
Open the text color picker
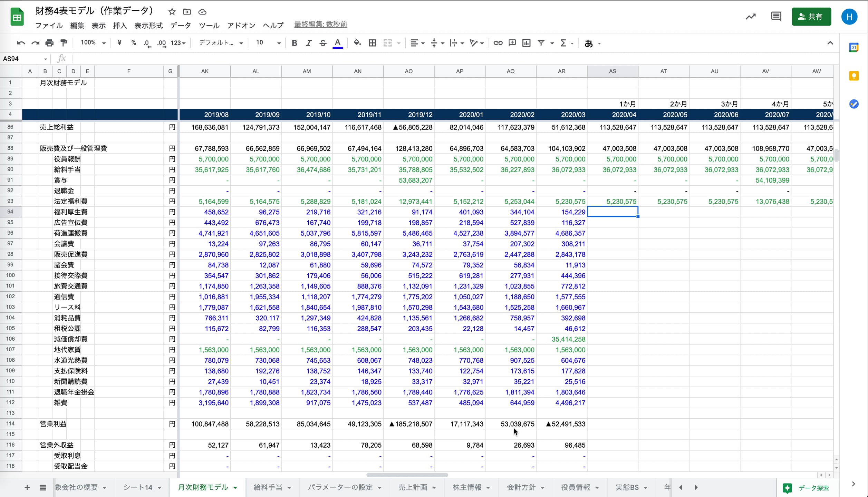[337, 43]
